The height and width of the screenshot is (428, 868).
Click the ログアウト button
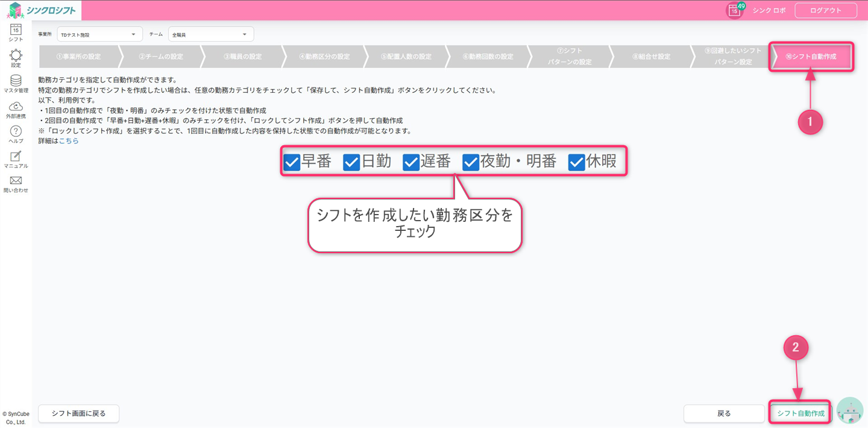coord(825,10)
